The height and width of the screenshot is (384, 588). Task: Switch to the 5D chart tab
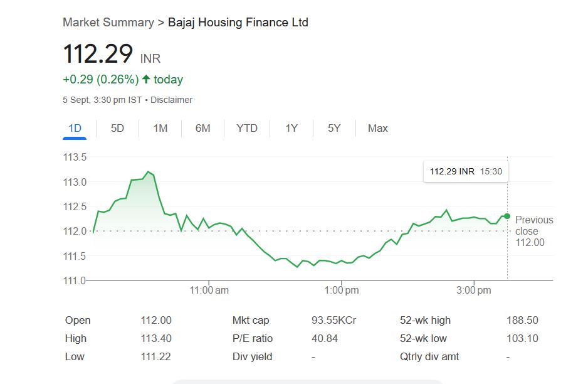tap(117, 128)
